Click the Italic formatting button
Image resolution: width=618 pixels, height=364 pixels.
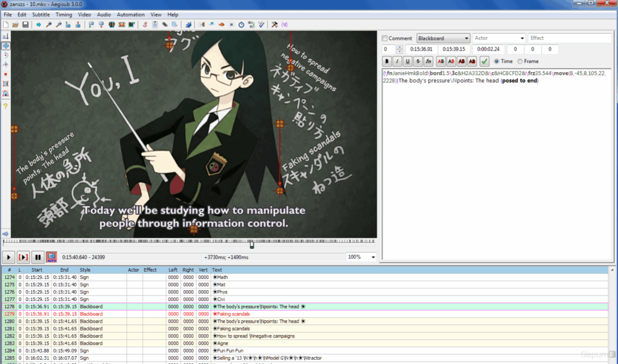click(397, 61)
